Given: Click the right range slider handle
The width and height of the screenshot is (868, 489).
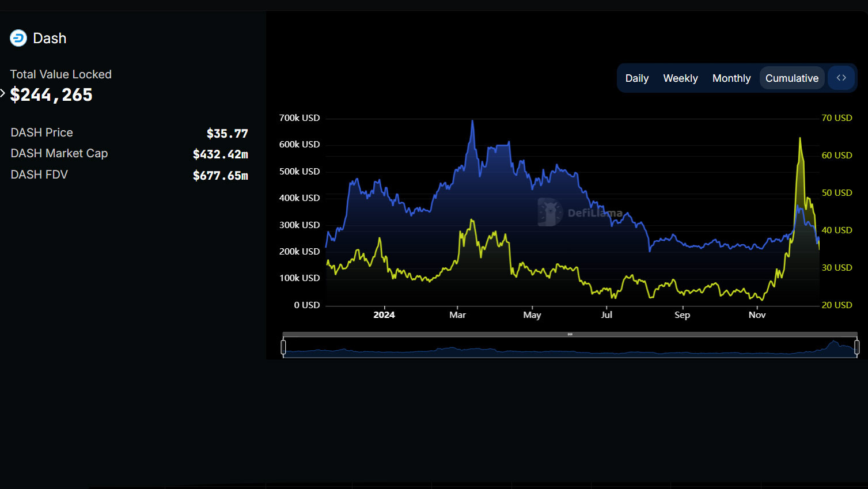Looking at the screenshot, I should [857, 347].
